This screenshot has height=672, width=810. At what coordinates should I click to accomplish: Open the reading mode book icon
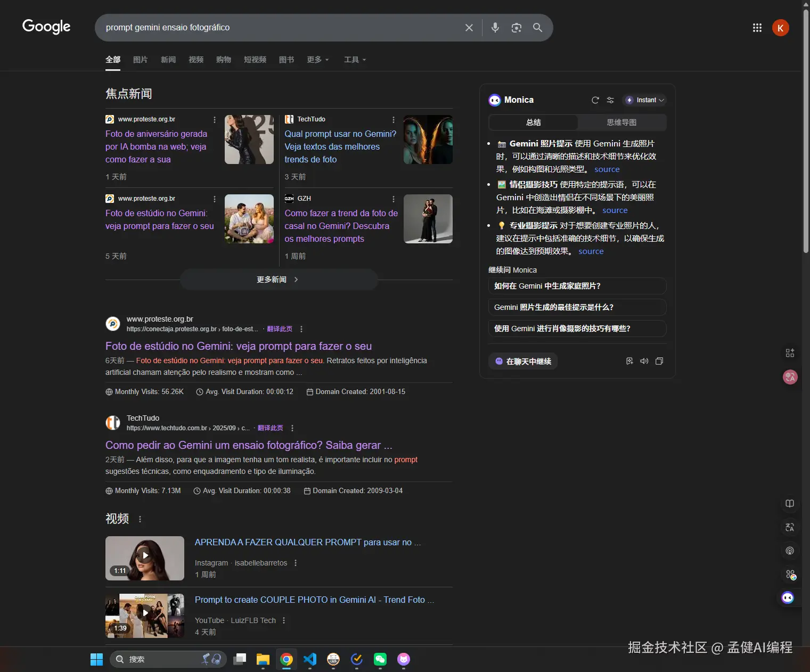point(790,504)
